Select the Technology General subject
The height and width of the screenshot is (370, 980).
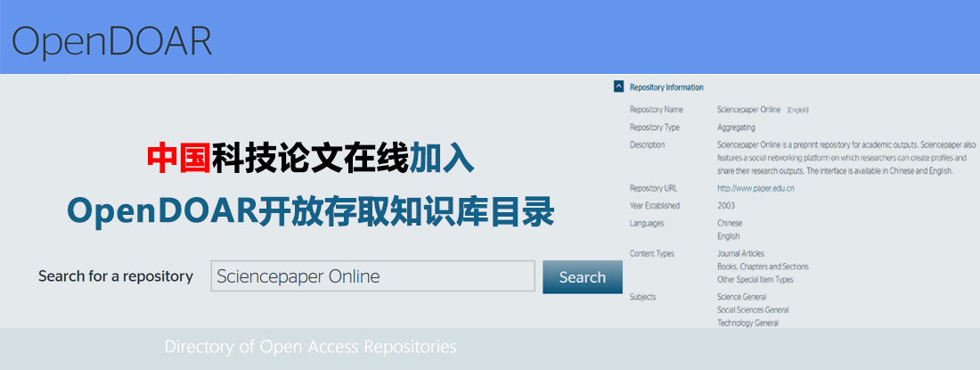point(747,323)
